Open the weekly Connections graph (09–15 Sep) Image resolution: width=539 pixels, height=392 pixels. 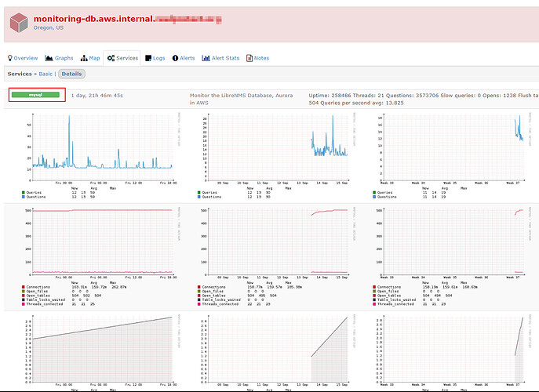277,256
